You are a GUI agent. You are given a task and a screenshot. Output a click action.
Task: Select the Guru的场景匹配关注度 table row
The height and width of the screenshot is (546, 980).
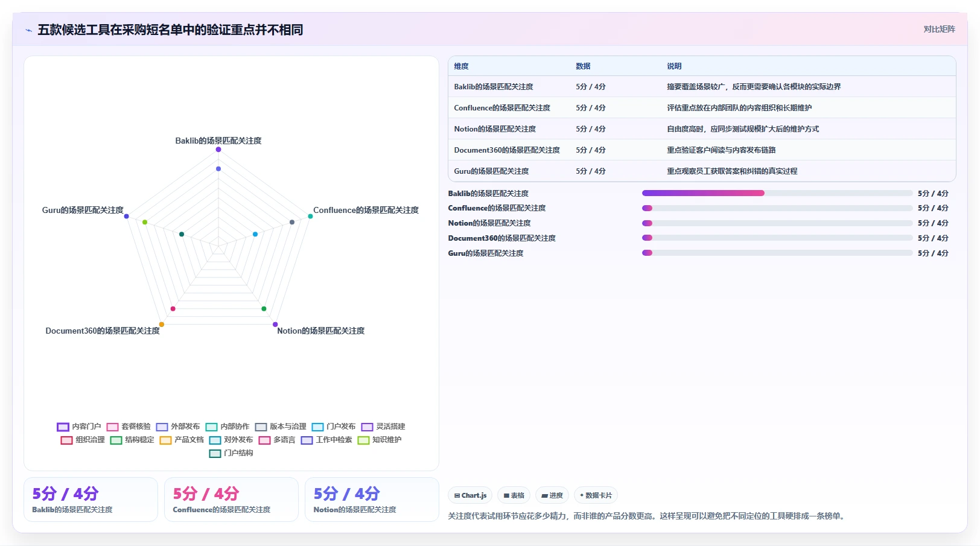702,171
